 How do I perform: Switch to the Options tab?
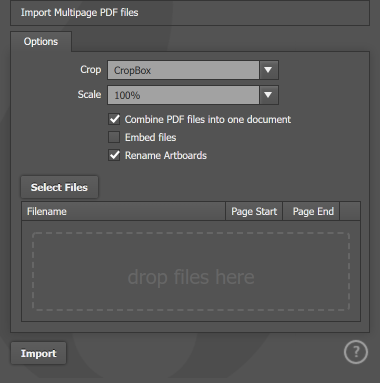41,42
